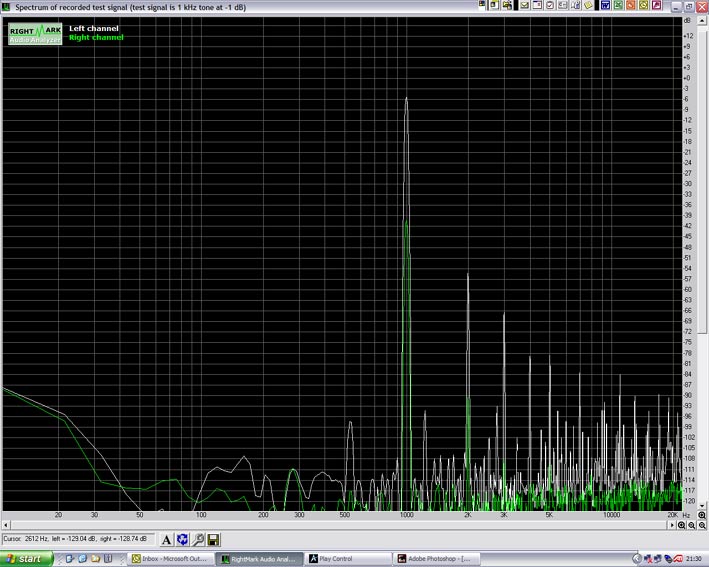
Task: Switch to Inbox - Microsoft Outlook taskbar button
Action: coord(171,559)
